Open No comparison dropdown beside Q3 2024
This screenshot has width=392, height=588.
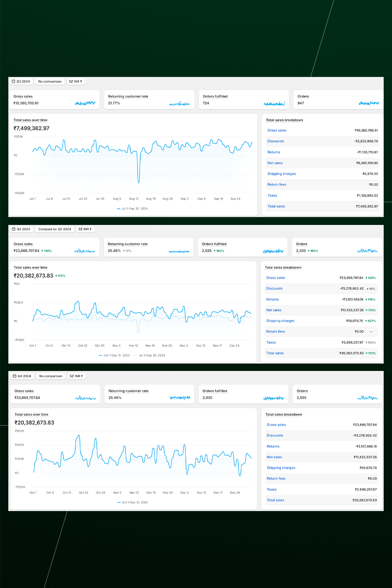click(50, 82)
